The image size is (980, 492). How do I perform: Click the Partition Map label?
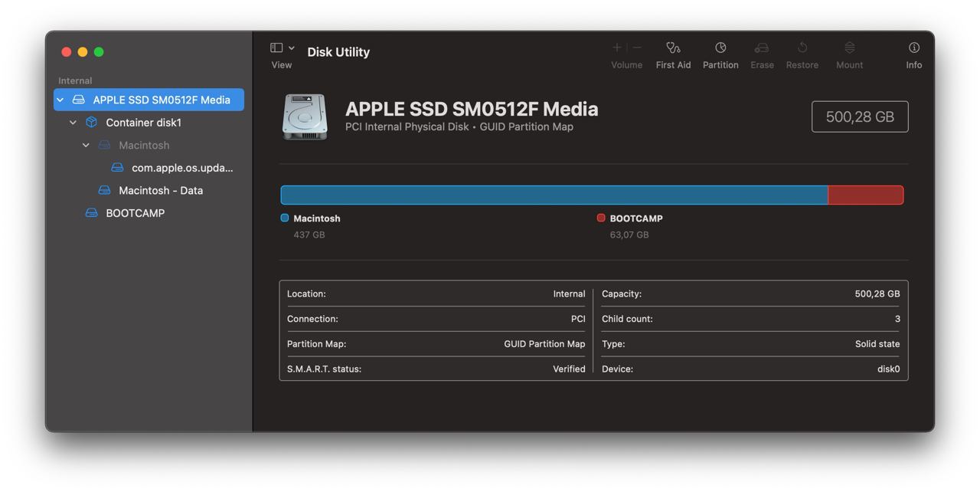[316, 344]
